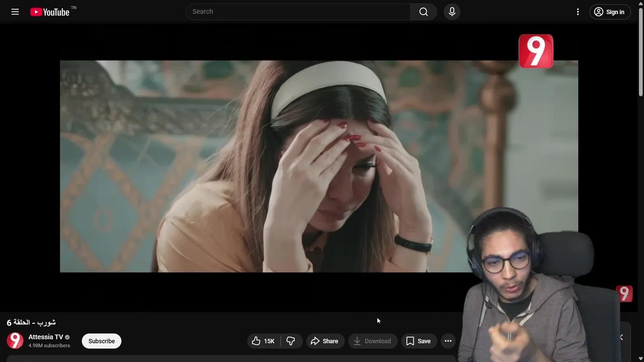Focus the Search input field

(298, 12)
